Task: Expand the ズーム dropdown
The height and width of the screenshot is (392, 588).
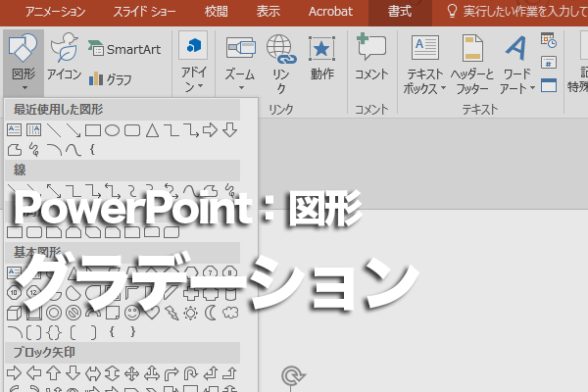Action: coord(240,63)
